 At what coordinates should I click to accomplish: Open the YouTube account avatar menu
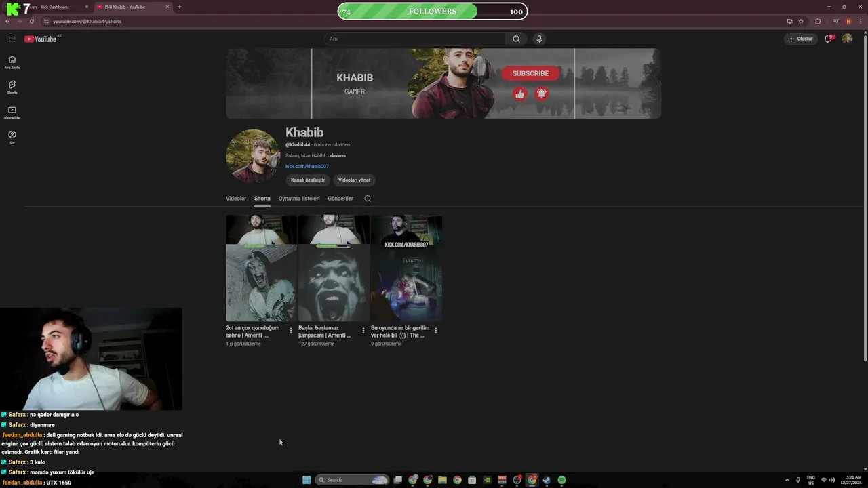847,39
